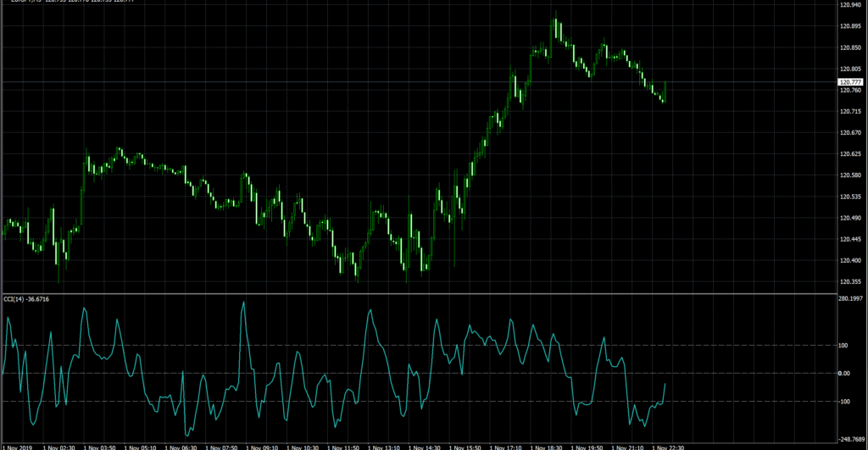Click price scale value 120.760

click(850, 90)
